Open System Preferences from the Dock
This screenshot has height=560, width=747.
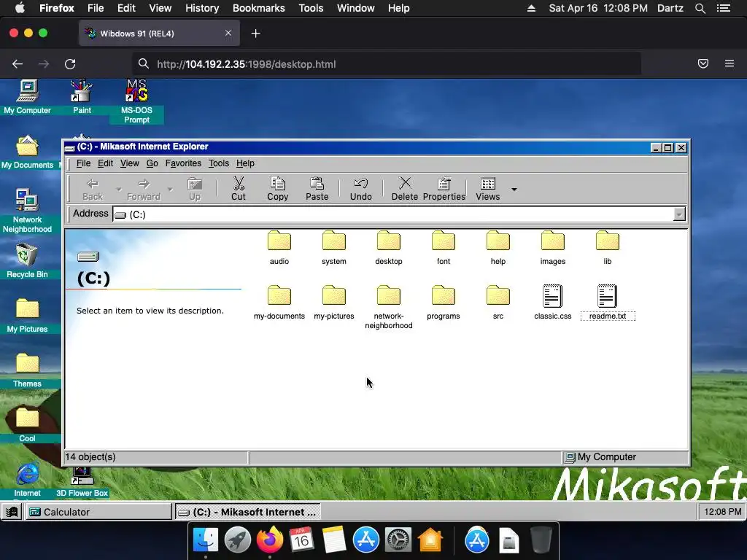click(x=398, y=540)
